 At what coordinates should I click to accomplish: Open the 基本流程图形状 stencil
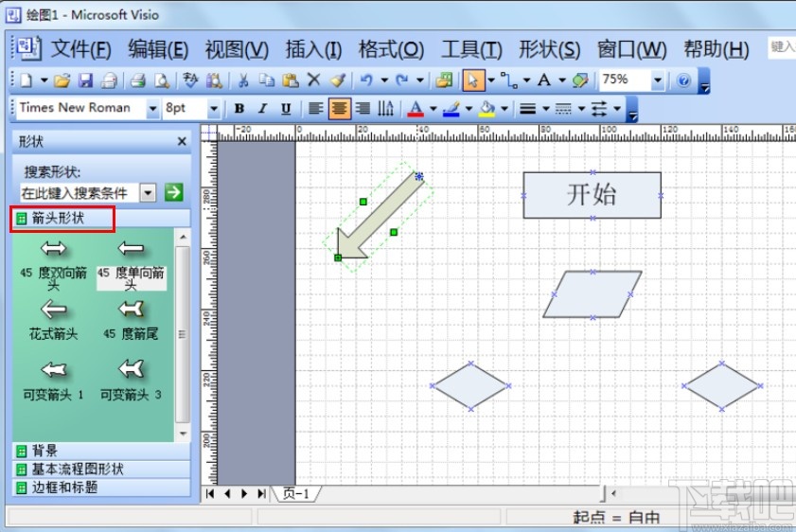point(101,469)
